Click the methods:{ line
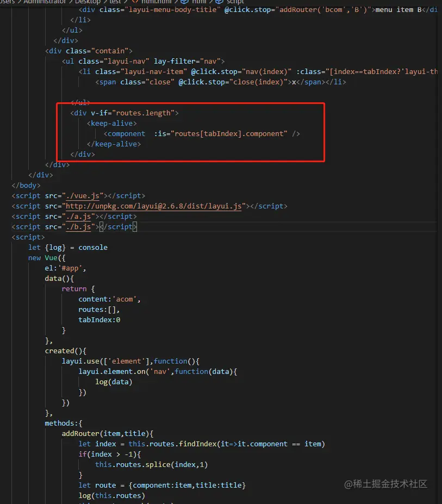Screen dimensions: 442x504 [x=64, y=423]
